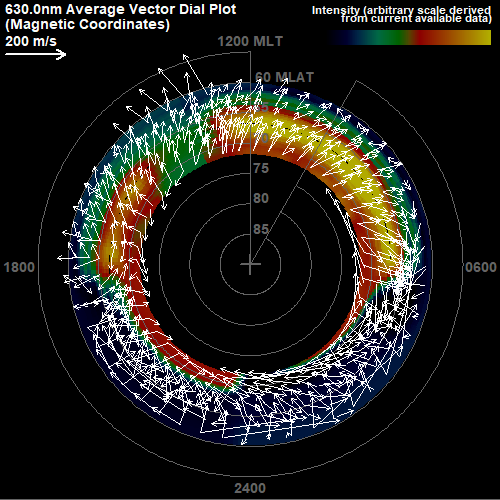Click the '200 m/s' scale text

click(x=31, y=41)
